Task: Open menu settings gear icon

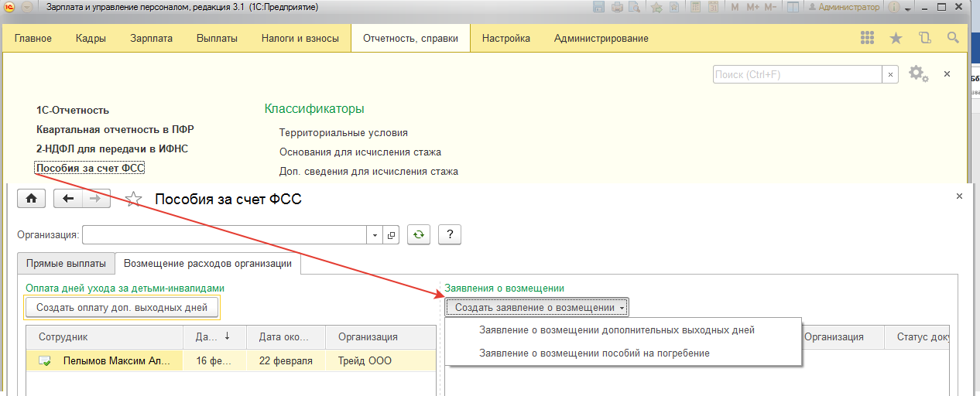Action: (x=917, y=73)
